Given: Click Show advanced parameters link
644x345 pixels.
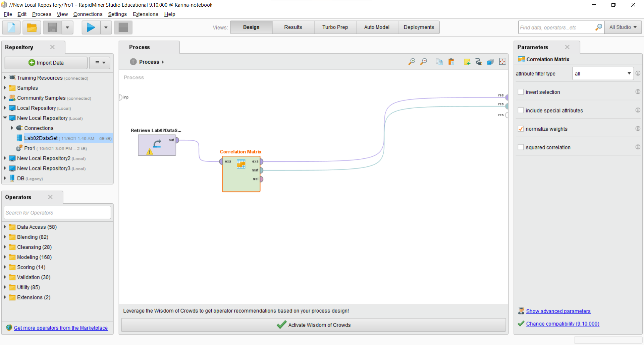Looking at the screenshot, I should tap(558, 311).
